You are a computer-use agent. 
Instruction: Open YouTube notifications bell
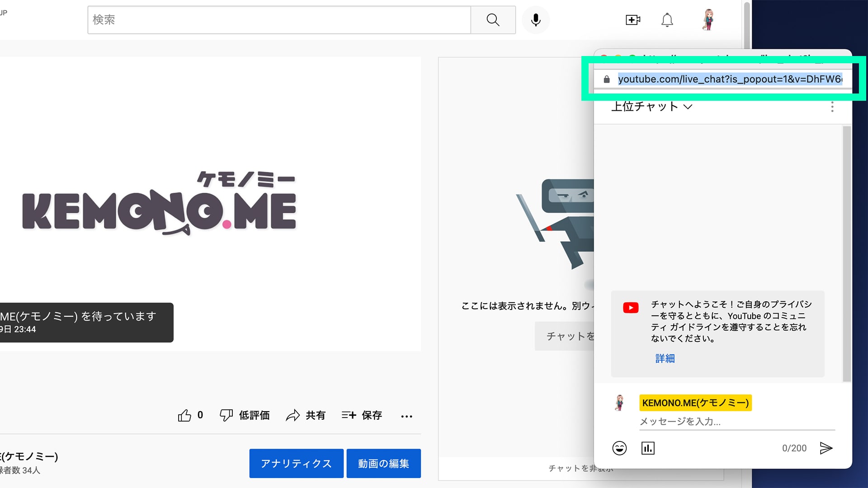click(x=667, y=19)
